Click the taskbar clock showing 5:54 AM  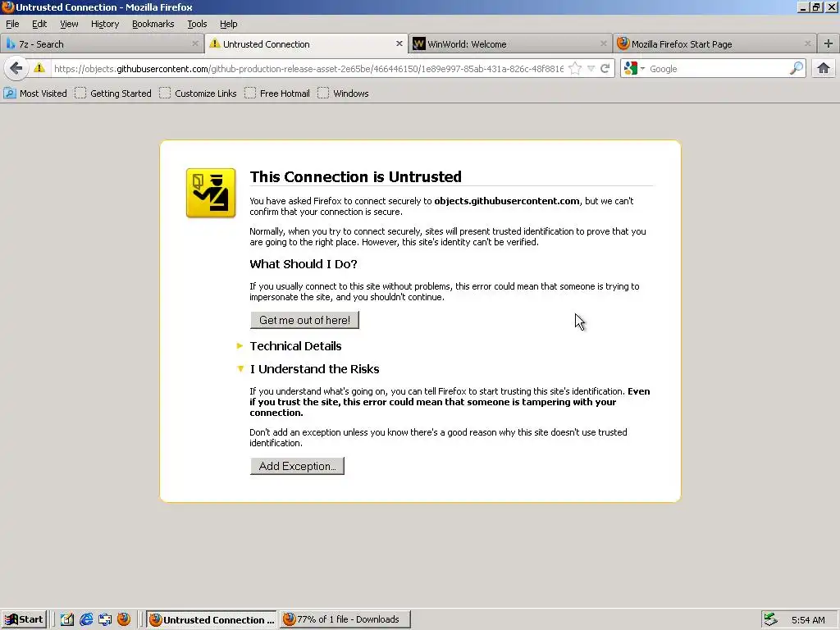pos(808,620)
